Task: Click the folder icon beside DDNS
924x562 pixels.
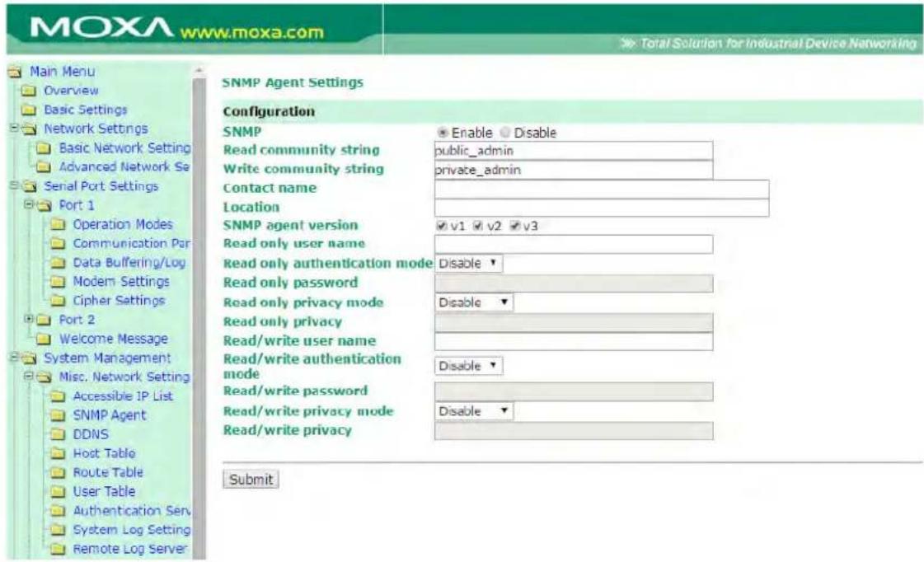Action: pyautogui.click(x=58, y=434)
